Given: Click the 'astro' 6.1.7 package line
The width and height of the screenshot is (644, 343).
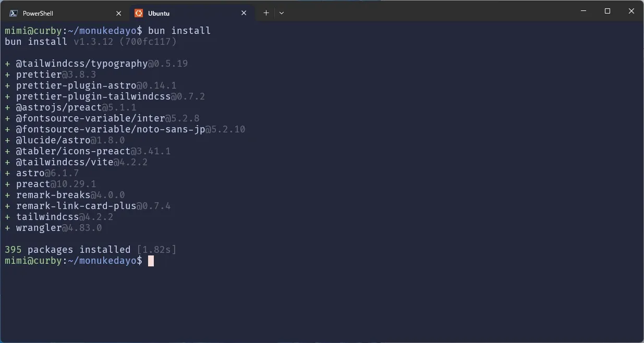Looking at the screenshot, I should click(42, 173).
